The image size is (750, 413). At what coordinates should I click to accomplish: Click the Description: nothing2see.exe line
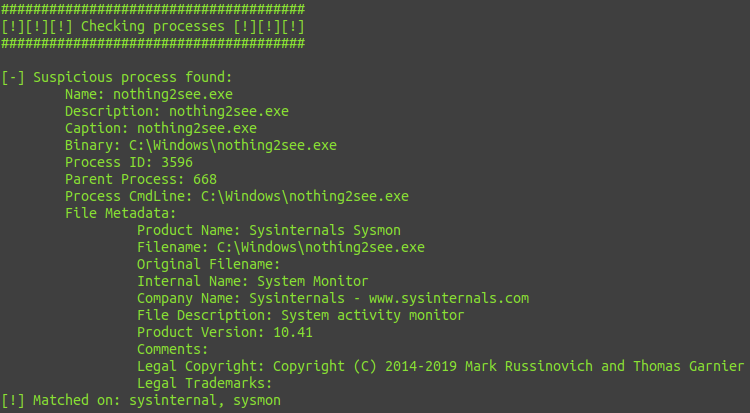pyautogui.click(x=177, y=112)
